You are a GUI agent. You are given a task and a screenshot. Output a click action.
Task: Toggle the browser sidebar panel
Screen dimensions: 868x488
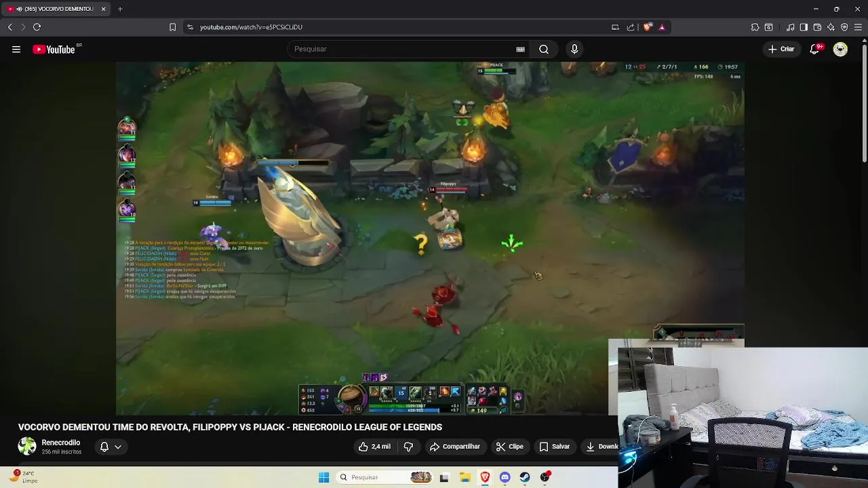(804, 27)
